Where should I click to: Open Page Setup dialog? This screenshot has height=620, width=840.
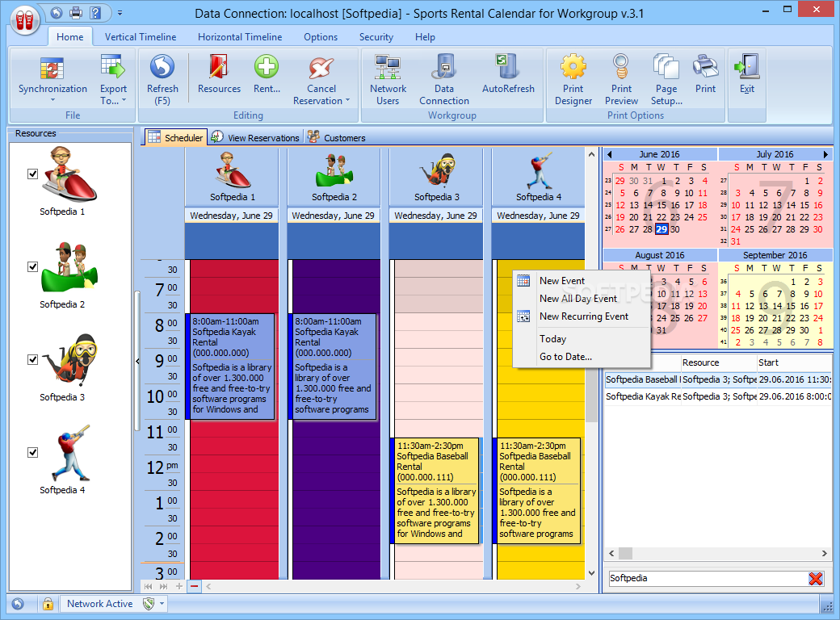tap(666, 79)
